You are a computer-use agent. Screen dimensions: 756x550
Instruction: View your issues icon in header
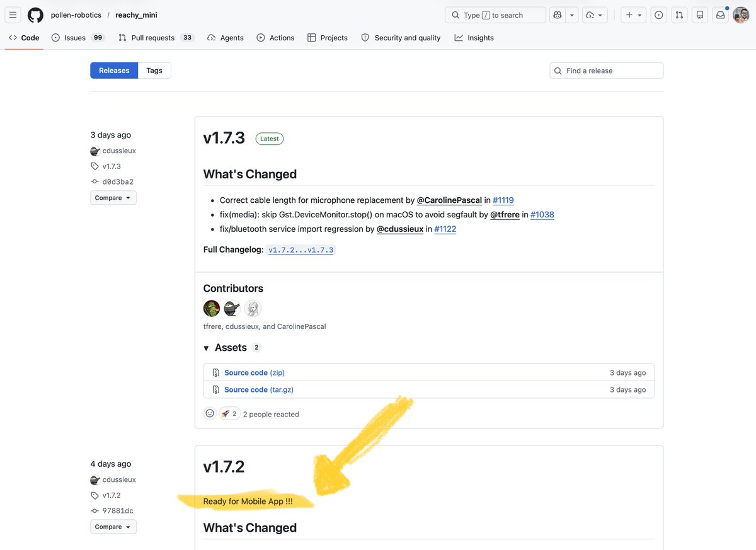(x=659, y=15)
